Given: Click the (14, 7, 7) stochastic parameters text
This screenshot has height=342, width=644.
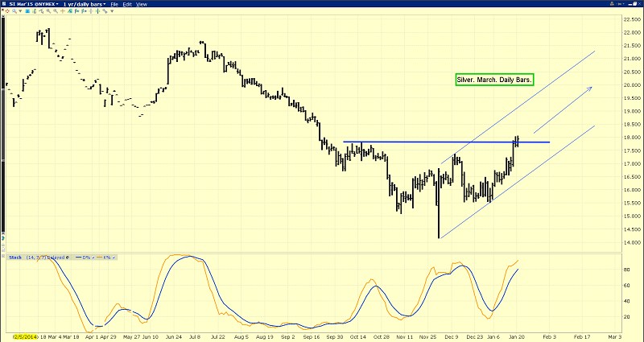Looking at the screenshot, I should point(36,258).
